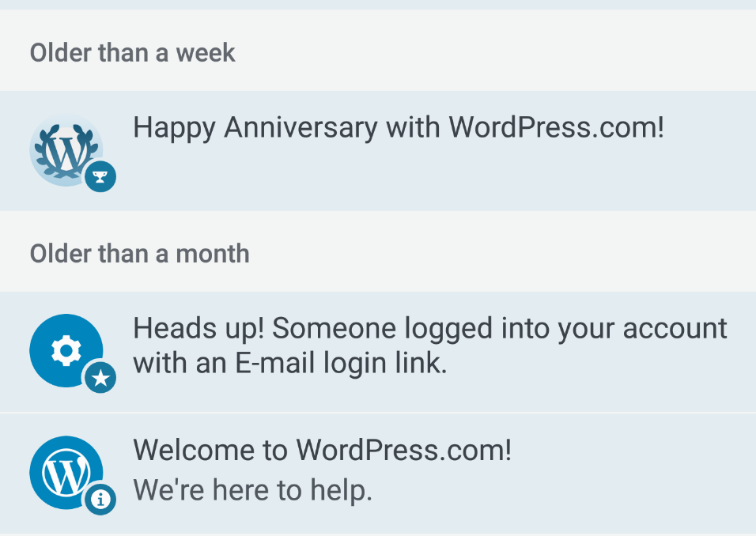Select the trophy badge on the anniversary notification

tap(100, 176)
